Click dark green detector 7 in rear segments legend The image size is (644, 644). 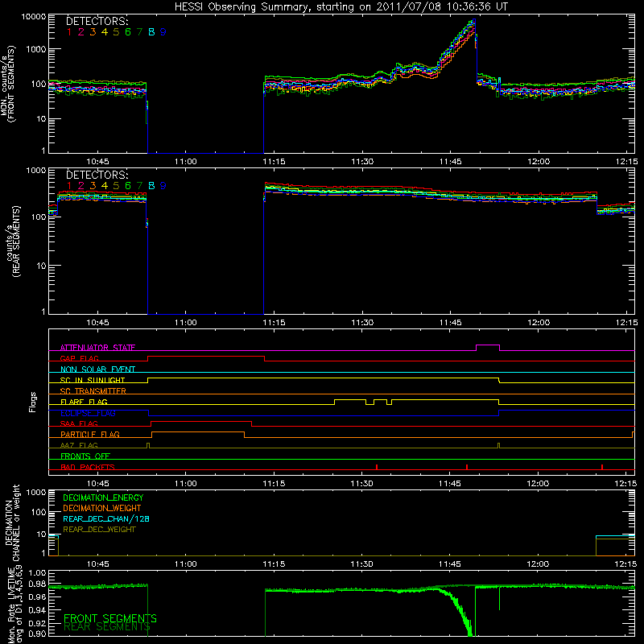(x=139, y=186)
